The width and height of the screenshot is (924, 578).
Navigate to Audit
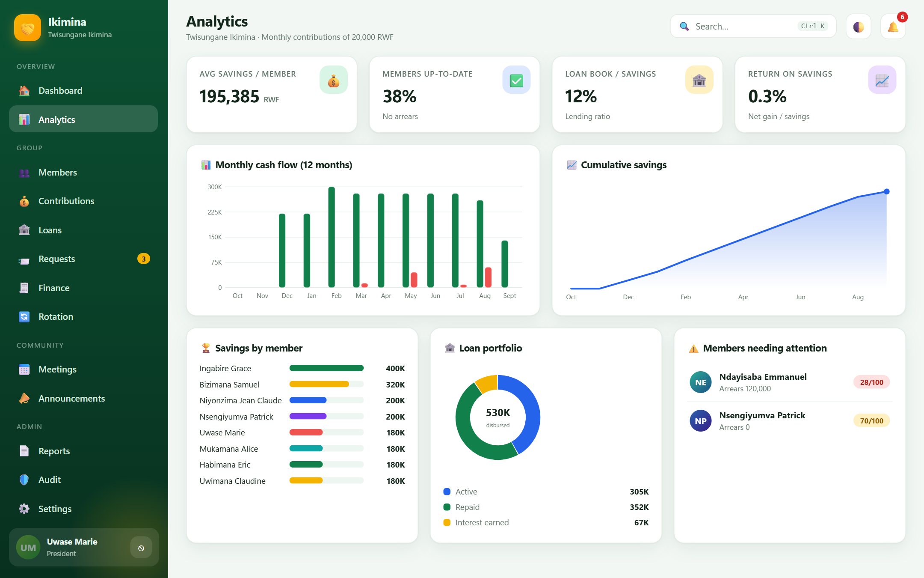point(83,480)
